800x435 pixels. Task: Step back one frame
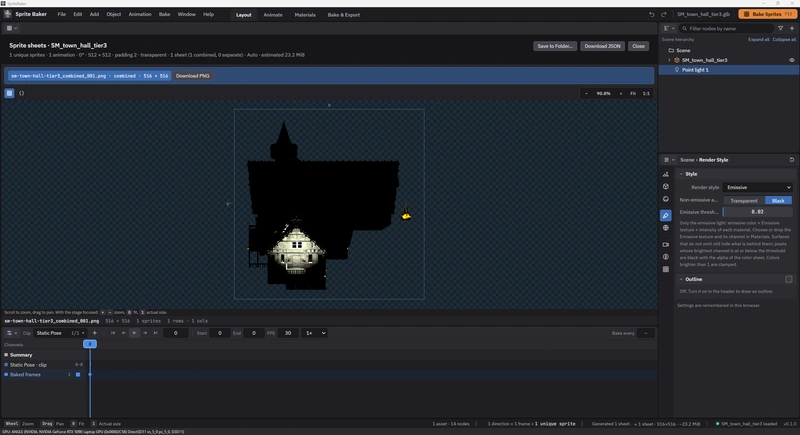click(x=123, y=333)
